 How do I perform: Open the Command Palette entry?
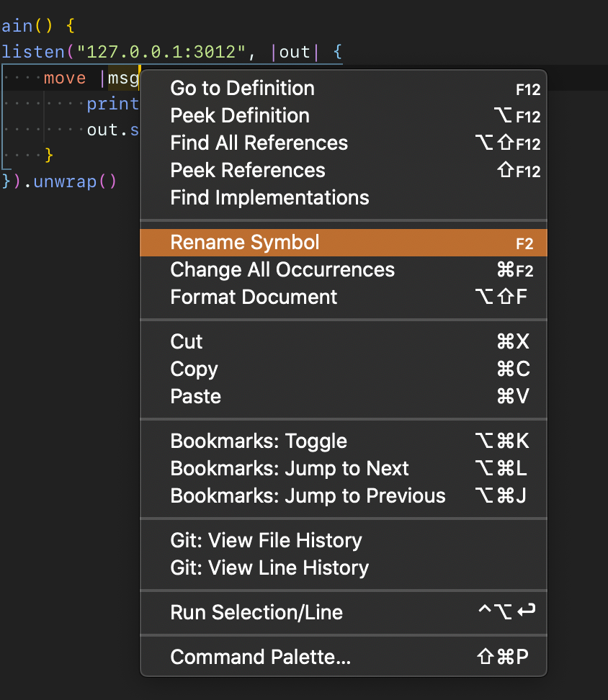(260, 658)
